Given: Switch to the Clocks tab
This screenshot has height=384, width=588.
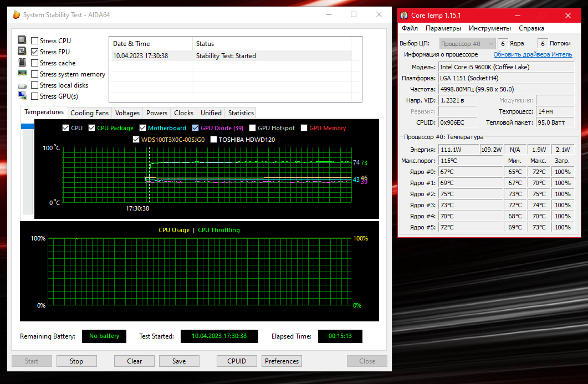Looking at the screenshot, I should 184,113.
